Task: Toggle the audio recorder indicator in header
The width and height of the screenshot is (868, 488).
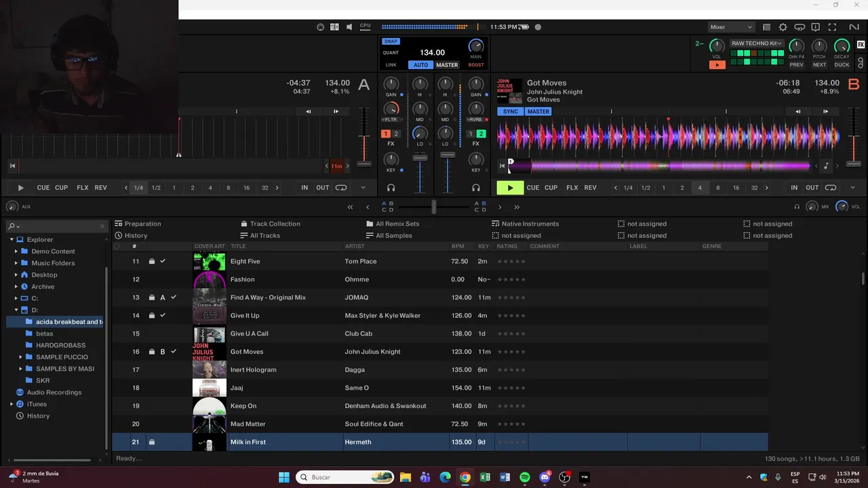Action: tap(538, 27)
